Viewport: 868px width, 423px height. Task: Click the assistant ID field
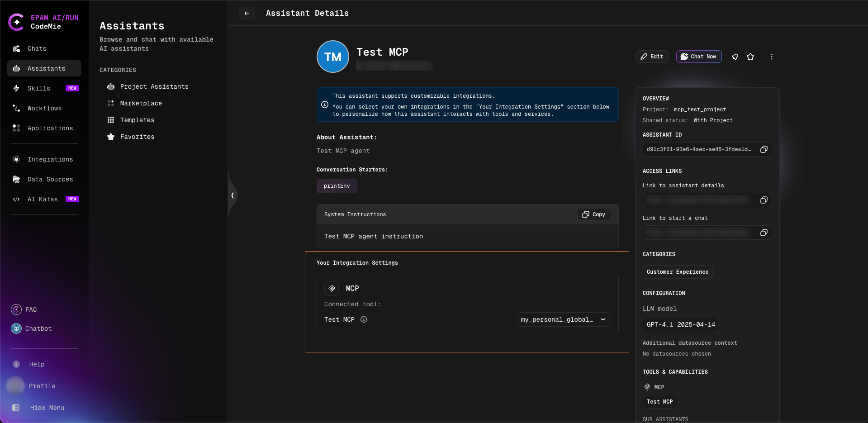click(x=707, y=149)
